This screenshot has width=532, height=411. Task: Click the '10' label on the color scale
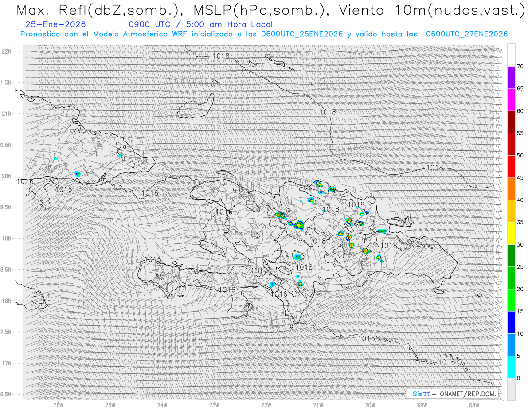click(520, 333)
